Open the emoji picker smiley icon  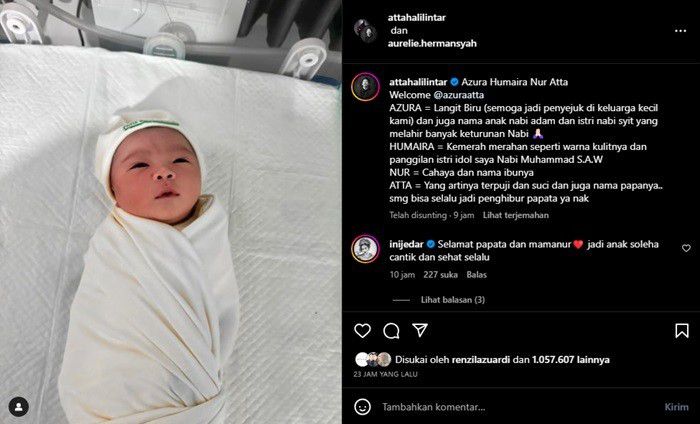(362, 407)
